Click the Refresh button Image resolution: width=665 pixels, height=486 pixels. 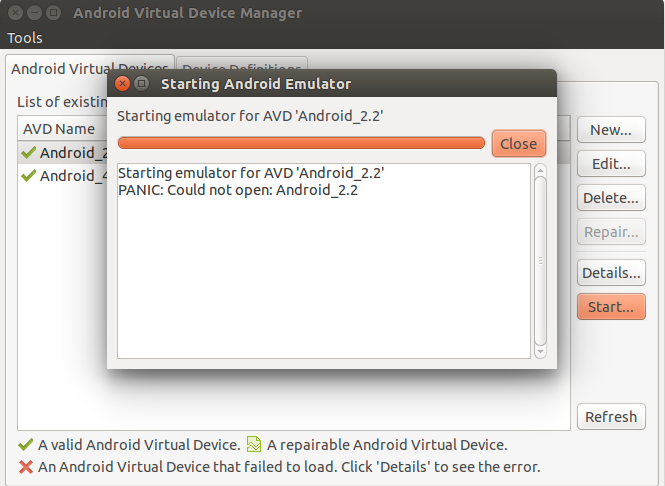tap(611, 417)
